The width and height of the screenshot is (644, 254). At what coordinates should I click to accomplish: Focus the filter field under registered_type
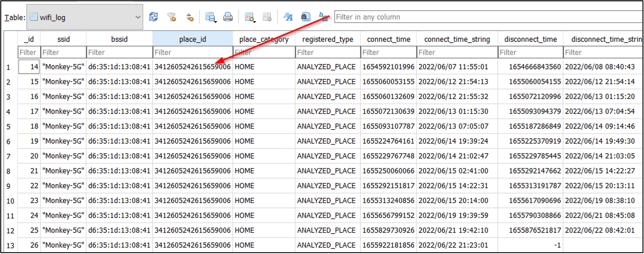click(x=327, y=52)
